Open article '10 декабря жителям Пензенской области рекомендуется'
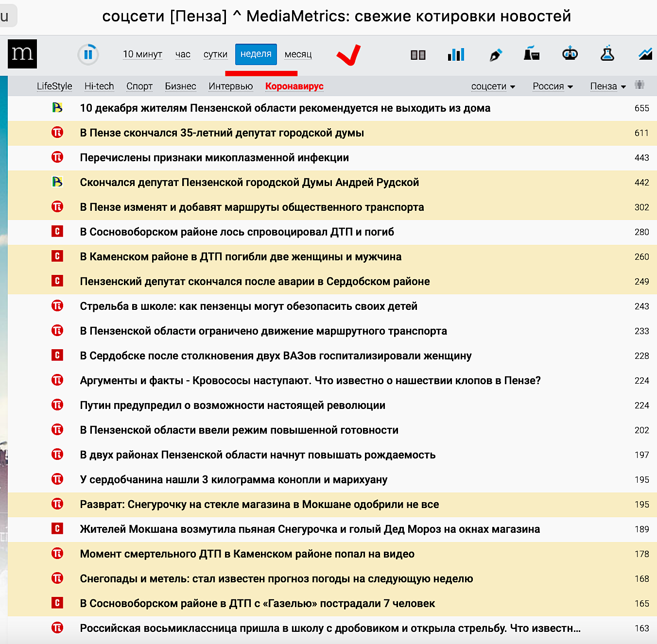The image size is (657, 644). (285, 108)
